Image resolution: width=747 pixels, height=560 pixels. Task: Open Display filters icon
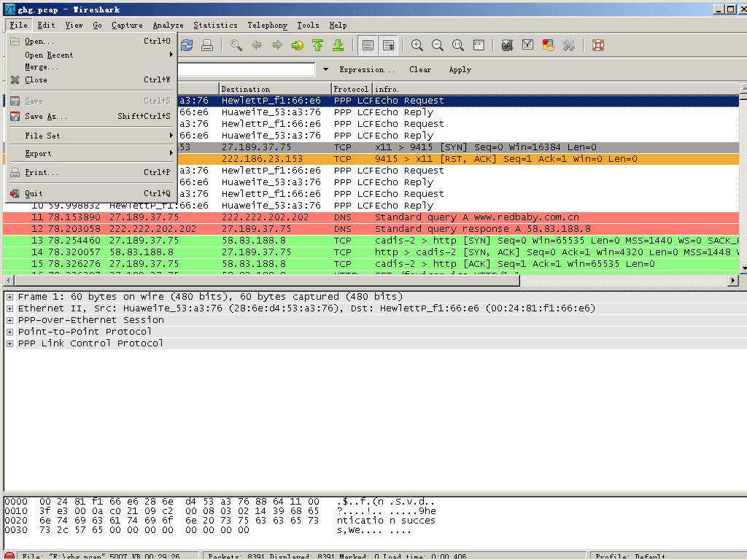point(528,45)
